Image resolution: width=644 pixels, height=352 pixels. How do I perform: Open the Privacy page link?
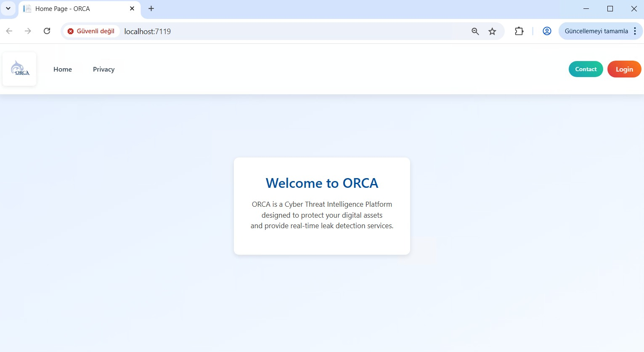tap(103, 69)
